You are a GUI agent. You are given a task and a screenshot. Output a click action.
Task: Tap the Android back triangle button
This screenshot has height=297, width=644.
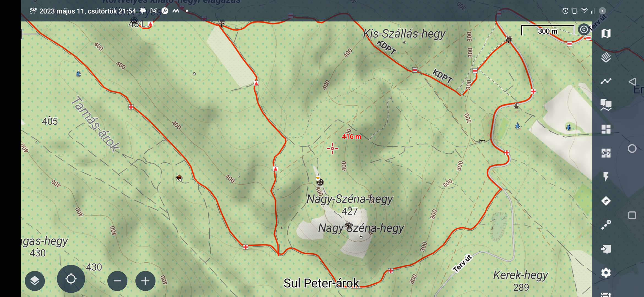632,82
